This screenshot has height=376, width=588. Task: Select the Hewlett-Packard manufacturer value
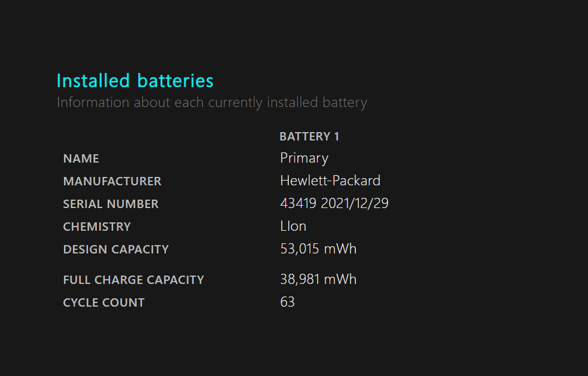pyautogui.click(x=330, y=181)
